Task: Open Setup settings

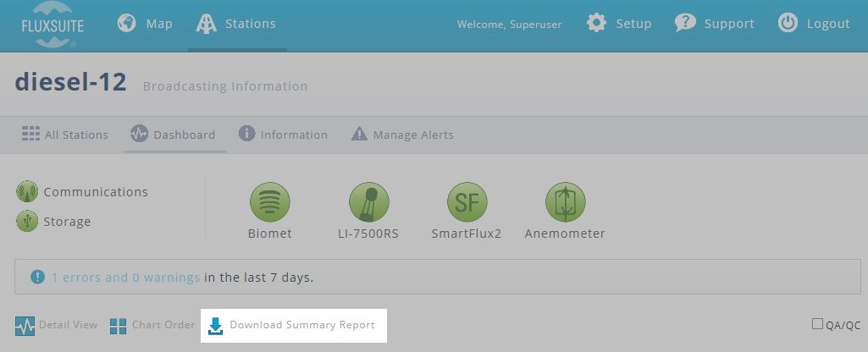Action: [619, 24]
